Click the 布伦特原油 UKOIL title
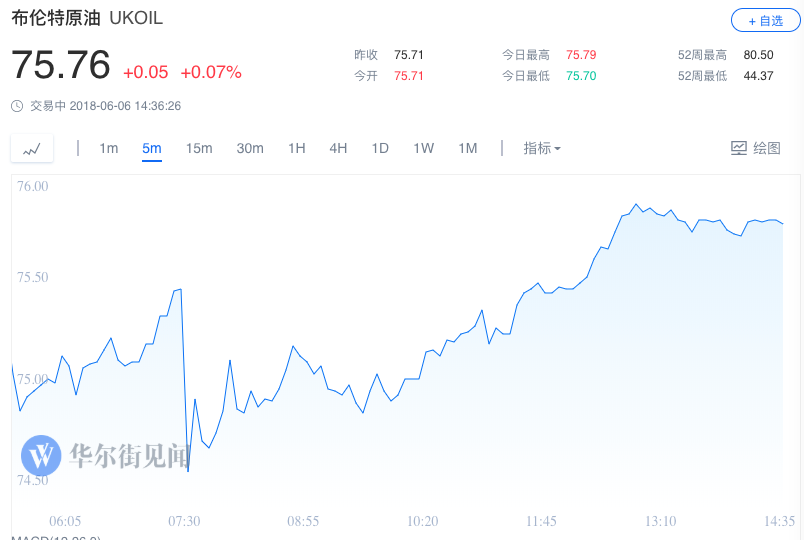This screenshot has width=804, height=540. pyautogui.click(x=87, y=19)
